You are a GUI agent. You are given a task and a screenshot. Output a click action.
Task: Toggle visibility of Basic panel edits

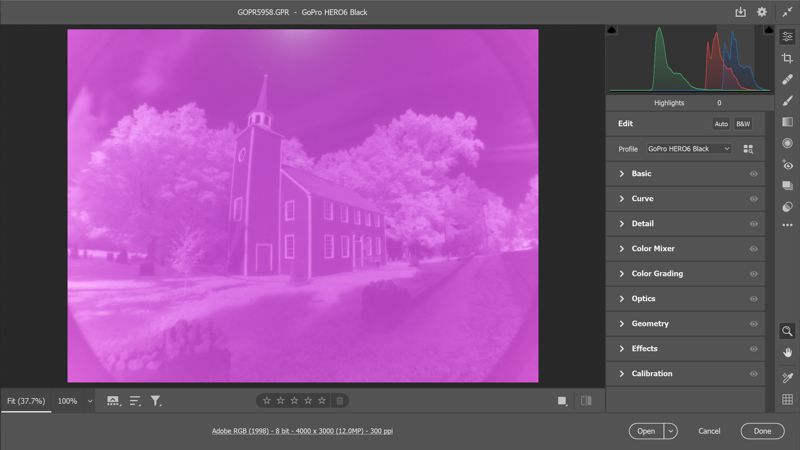tap(753, 174)
